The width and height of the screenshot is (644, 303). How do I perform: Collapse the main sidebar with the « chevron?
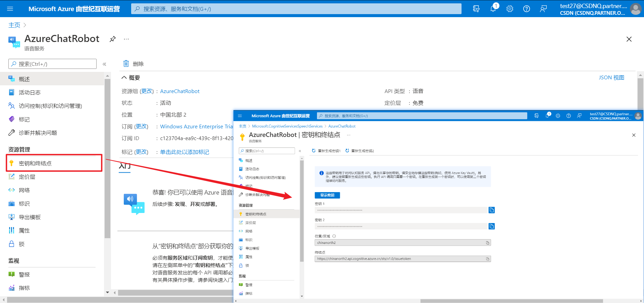point(104,64)
